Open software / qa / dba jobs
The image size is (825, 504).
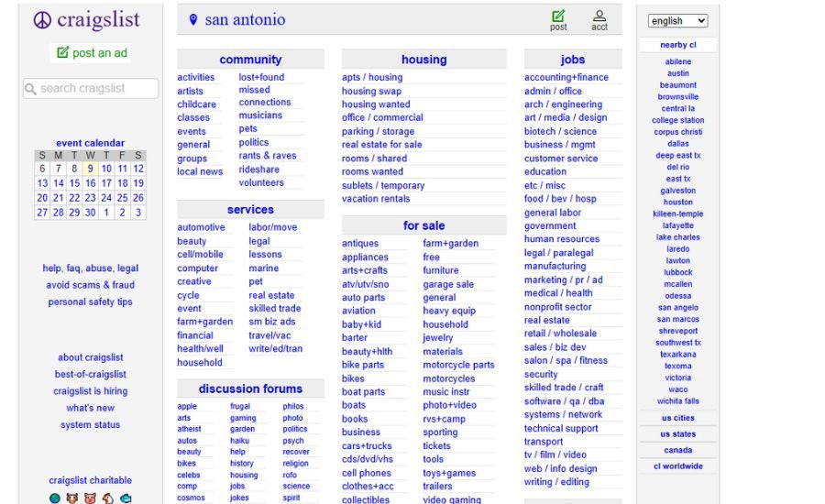point(564,401)
